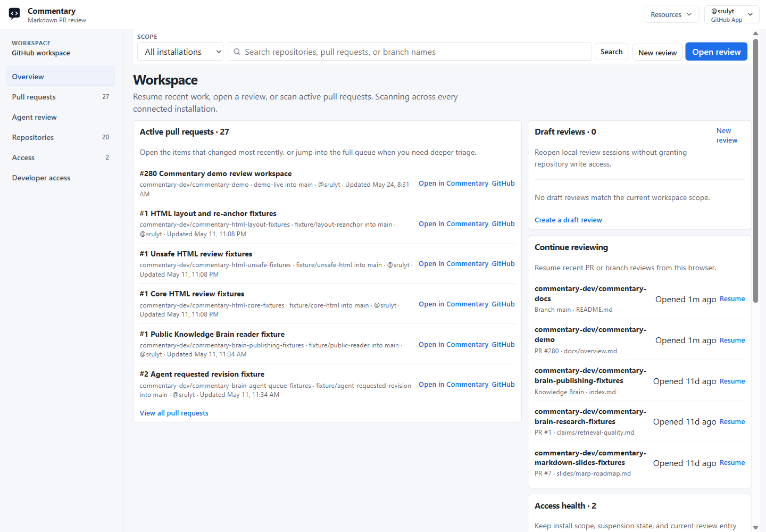The width and height of the screenshot is (766, 532).
Task: Click the 'commentary-dev/commentary-docs' repository name
Action: tap(590, 294)
